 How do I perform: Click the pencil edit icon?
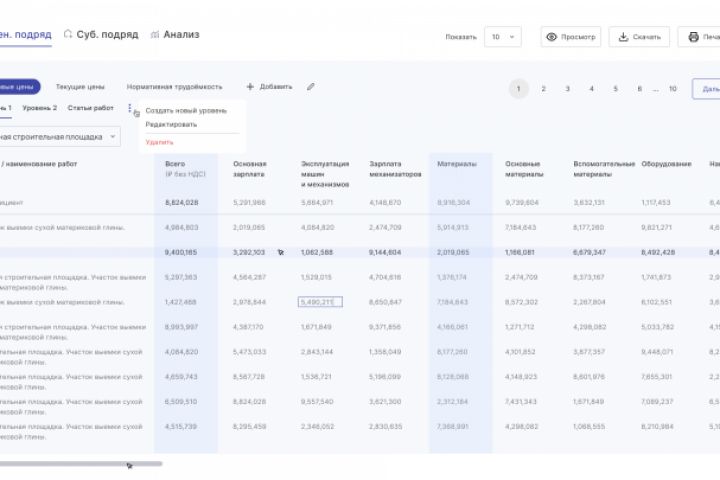[311, 87]
